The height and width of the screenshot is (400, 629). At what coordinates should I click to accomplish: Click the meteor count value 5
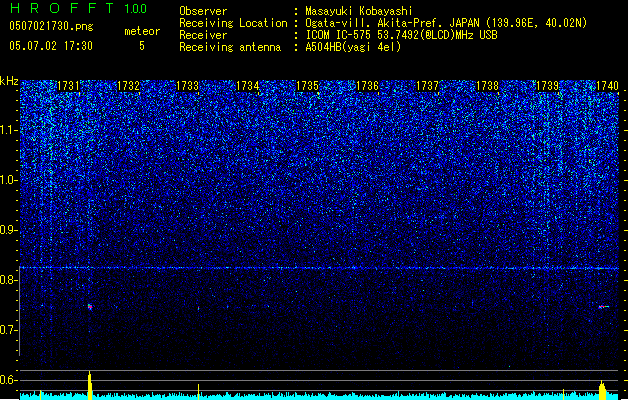click(x=142, y=46)
